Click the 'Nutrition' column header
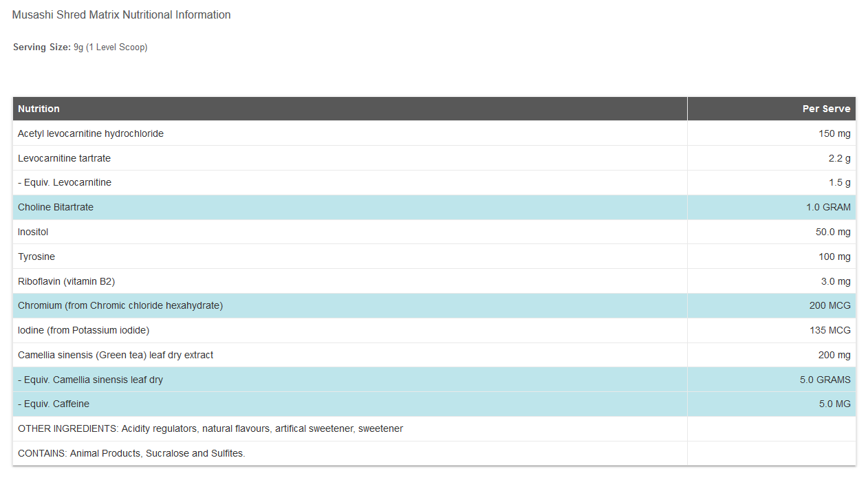Image resolution: width=868 pixels, height=480 pixels. 39,109
